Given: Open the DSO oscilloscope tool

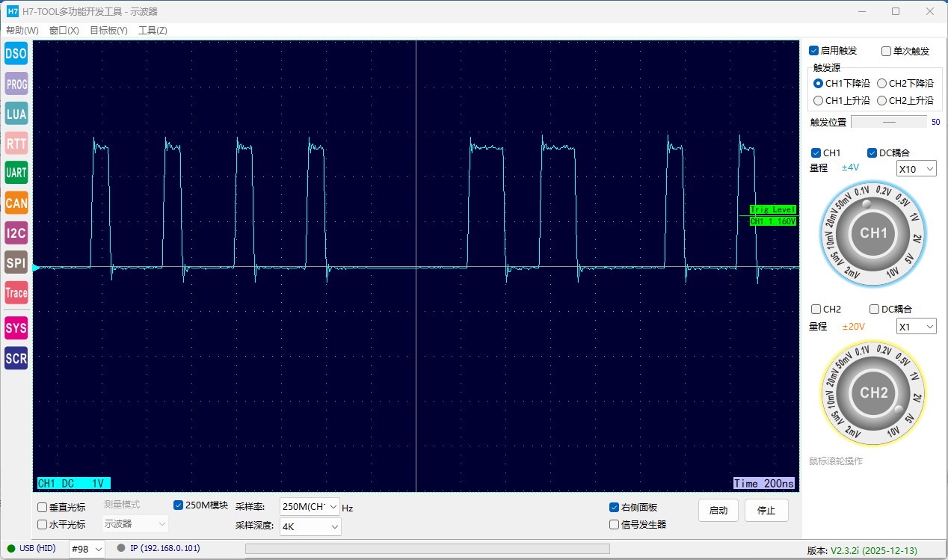Looking at the screenshot, I should point(16,53).
